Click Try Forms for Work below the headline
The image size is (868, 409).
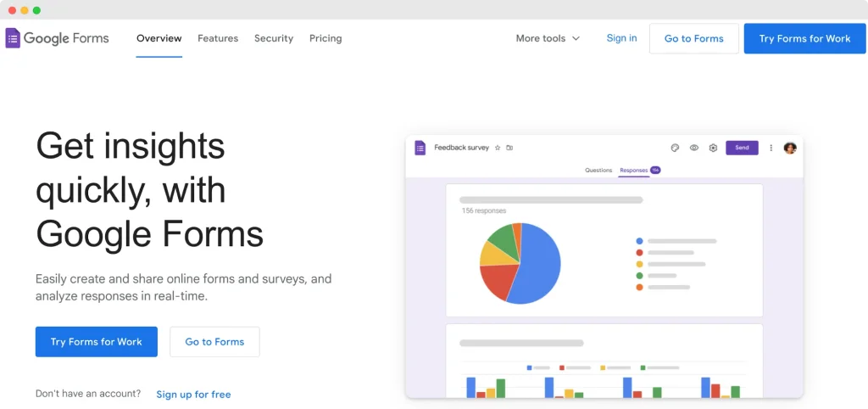pyautogui.click(x=97, y=342)
